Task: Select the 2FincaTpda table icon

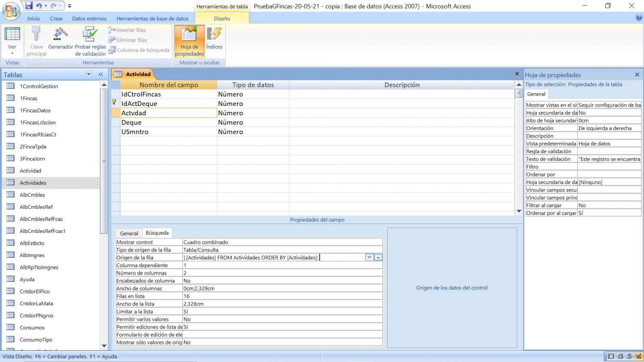Action: [x=11, y=146]
